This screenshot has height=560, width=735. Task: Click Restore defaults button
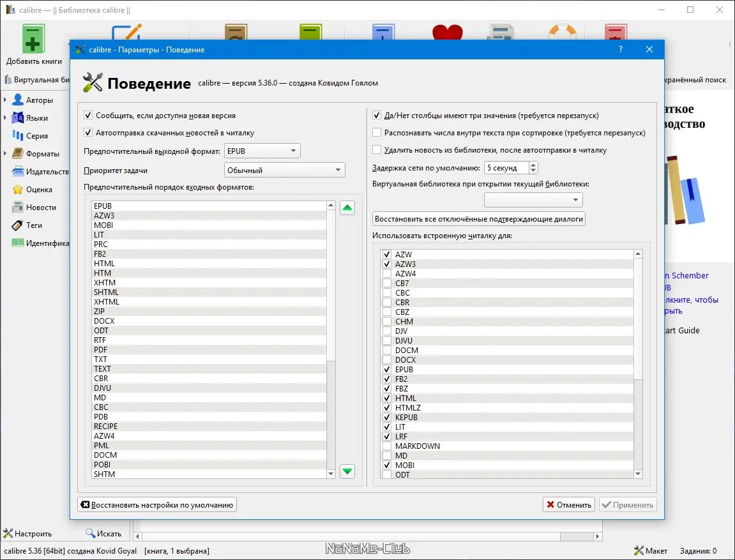pyautogui.click(x=157, y=504)
